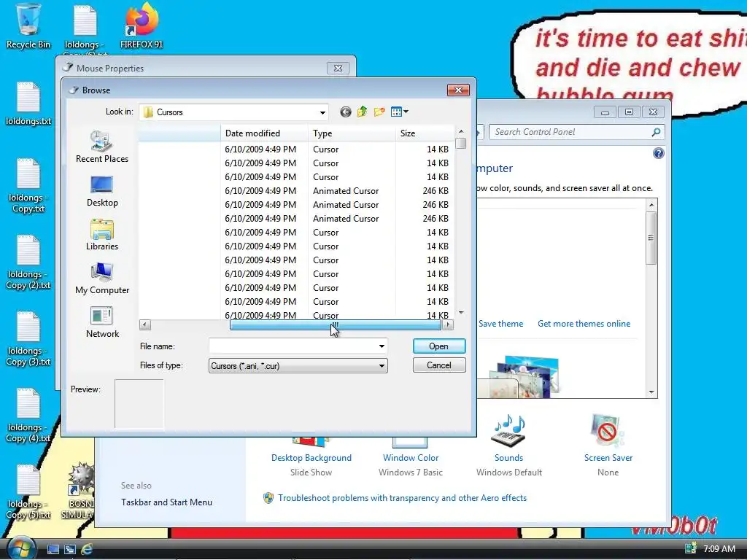Close the Mouse Properties window
747x560 pixels.
tap(338, 68)
